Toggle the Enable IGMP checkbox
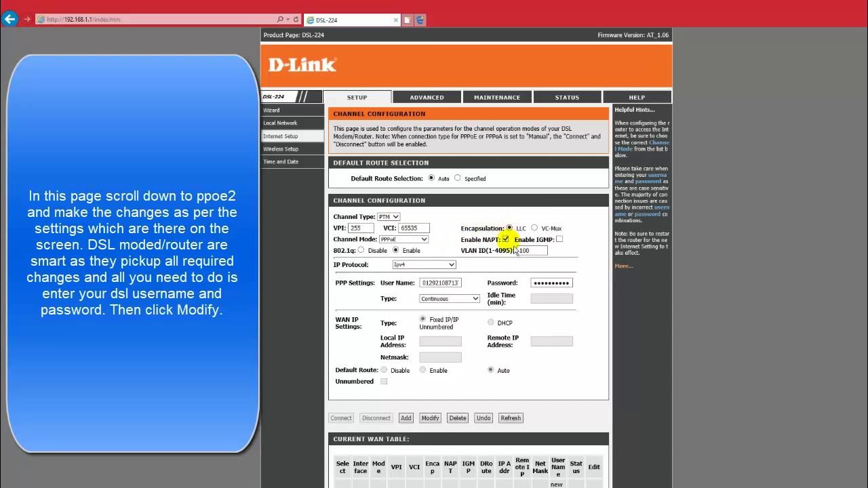Viewport: 868px width, 488px height. (x=559, y=239)
